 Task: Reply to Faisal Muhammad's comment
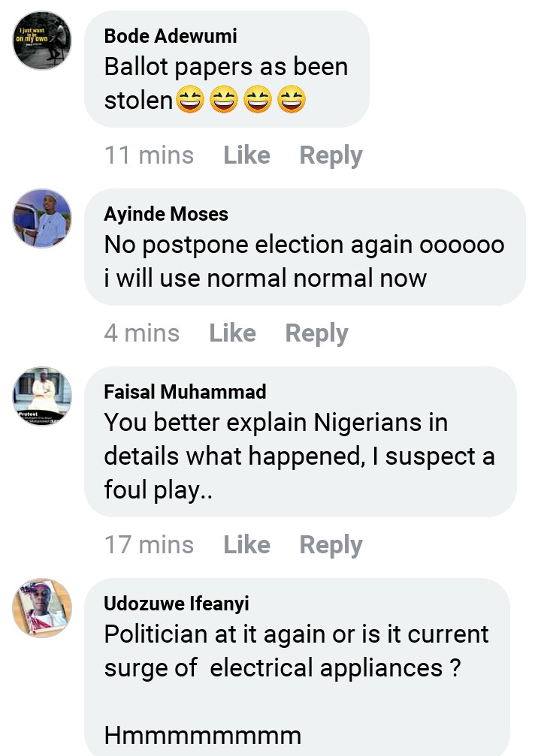[x=331, y=544]
